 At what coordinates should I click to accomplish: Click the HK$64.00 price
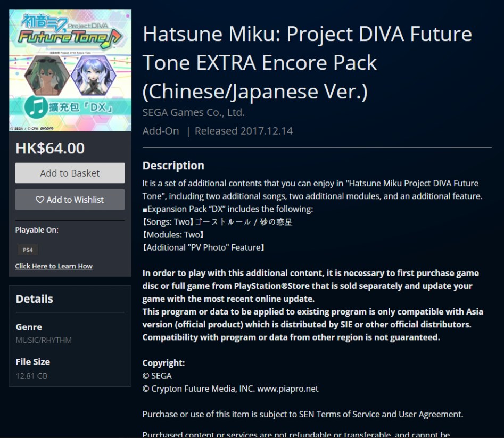coord(50,148)
